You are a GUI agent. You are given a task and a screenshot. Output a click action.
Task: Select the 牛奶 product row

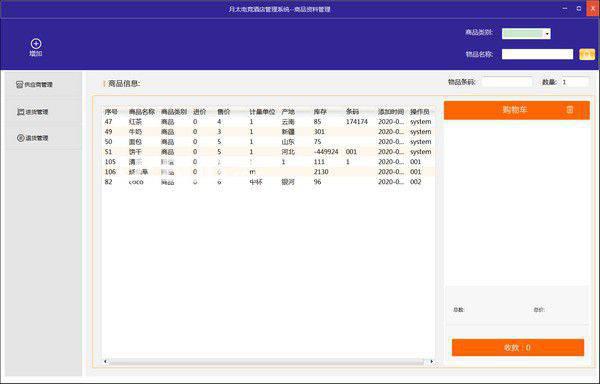pos(269,132)
